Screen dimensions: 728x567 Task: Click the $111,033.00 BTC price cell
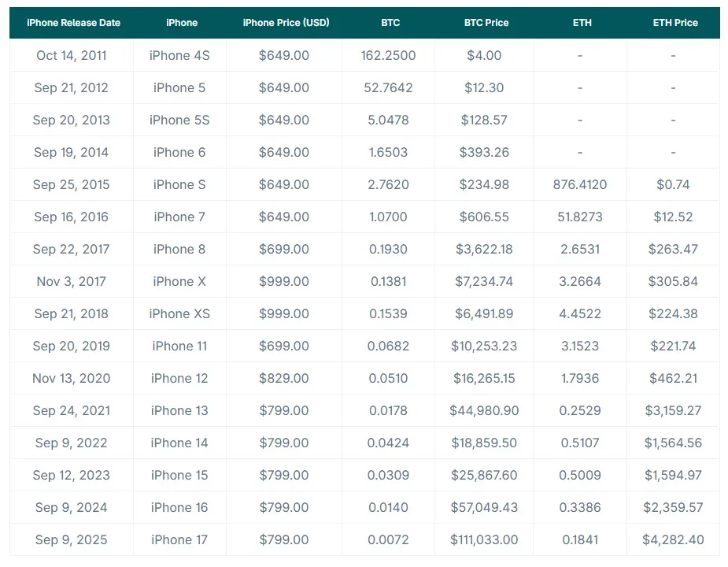point(484,539)
